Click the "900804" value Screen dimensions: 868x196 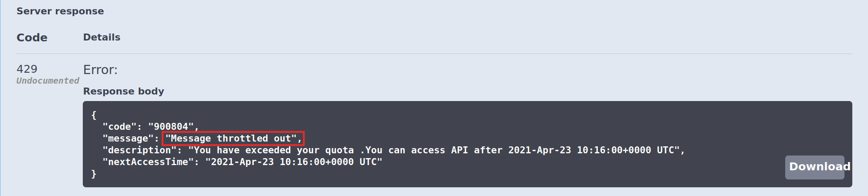(171, 127)
